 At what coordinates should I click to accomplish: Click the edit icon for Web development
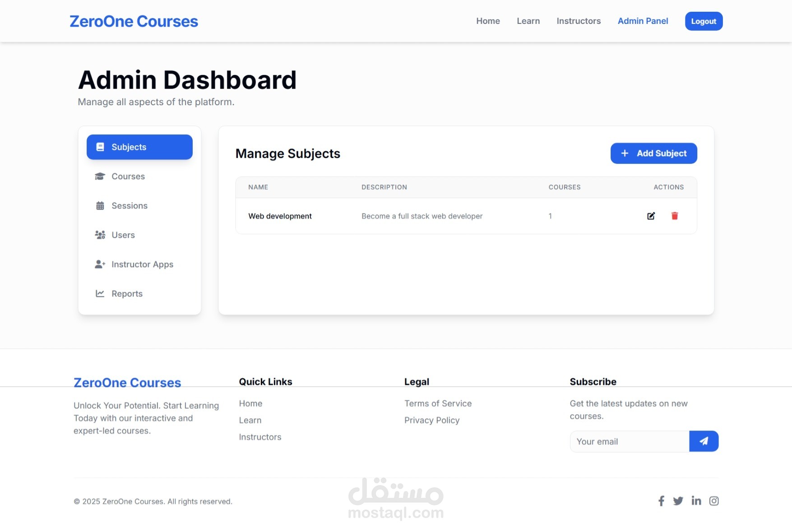click(x=651, y=216)
